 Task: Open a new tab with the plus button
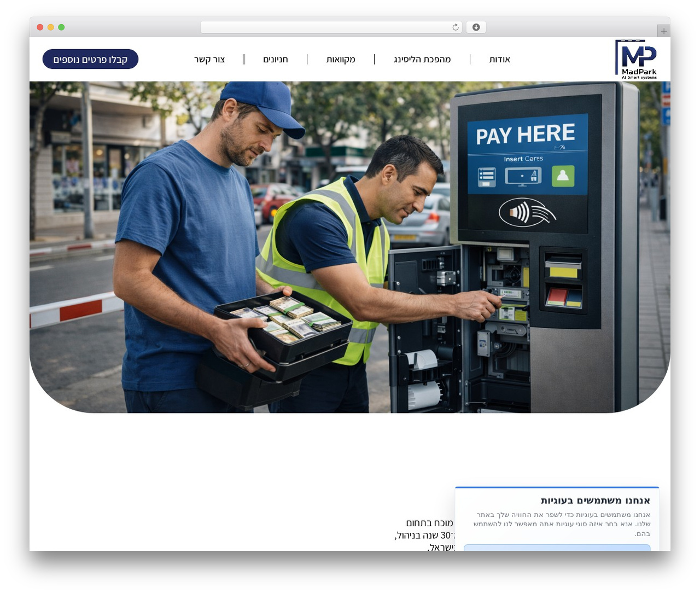click(663, 31)
